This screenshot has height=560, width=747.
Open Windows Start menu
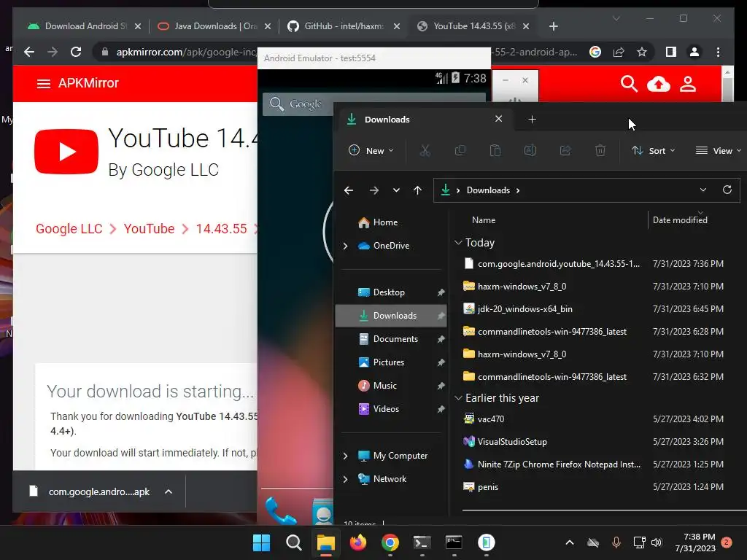click(x=262, y=542)
